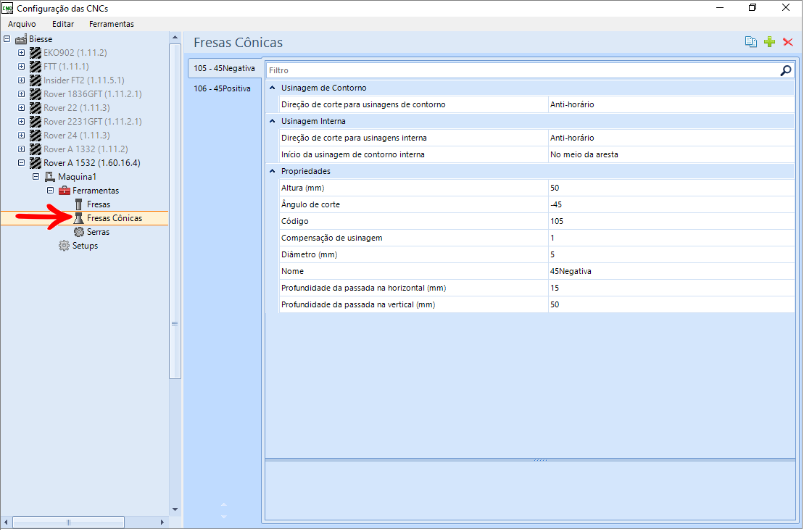Expand the Rover 1836GFT node
The height and width of the screenshot is (532, 804).
tap(22, 94)
